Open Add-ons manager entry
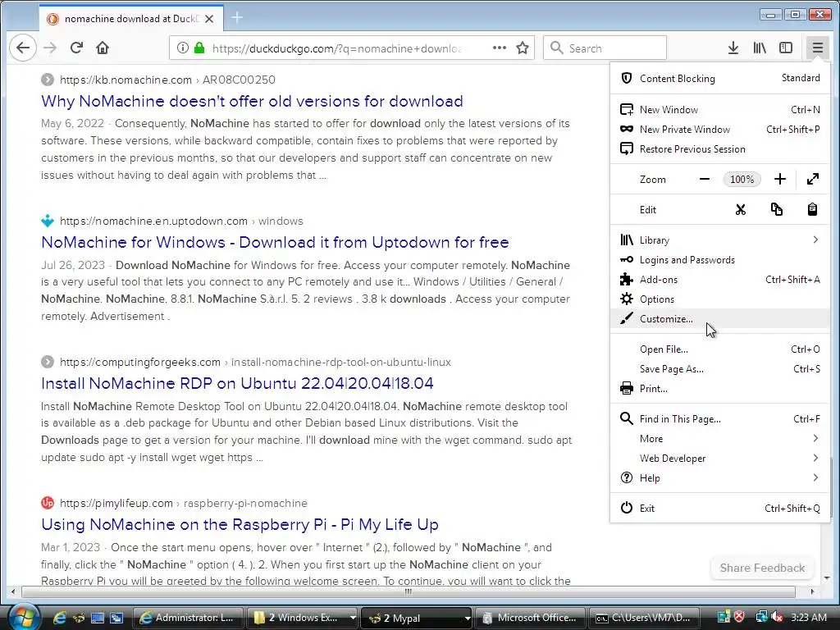Screen dimensions: 840x630 [x=720, y=280]
